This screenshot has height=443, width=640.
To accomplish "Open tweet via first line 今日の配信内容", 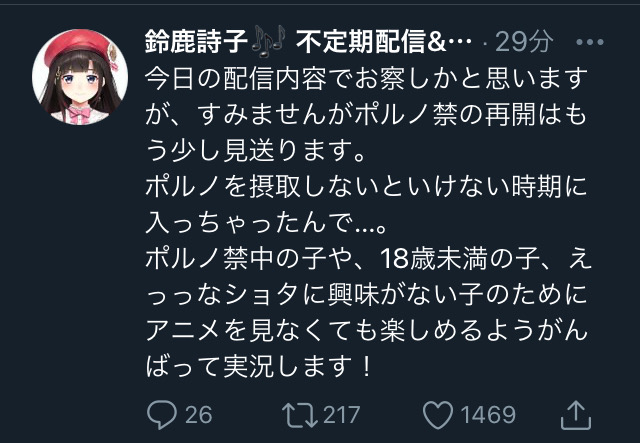I will pos(366,79).
